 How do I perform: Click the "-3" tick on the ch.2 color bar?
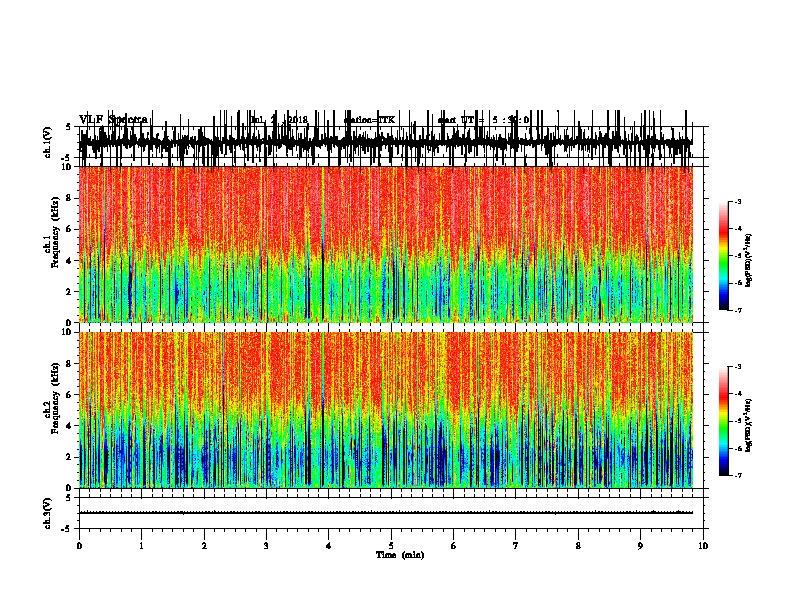pos(737,367)
